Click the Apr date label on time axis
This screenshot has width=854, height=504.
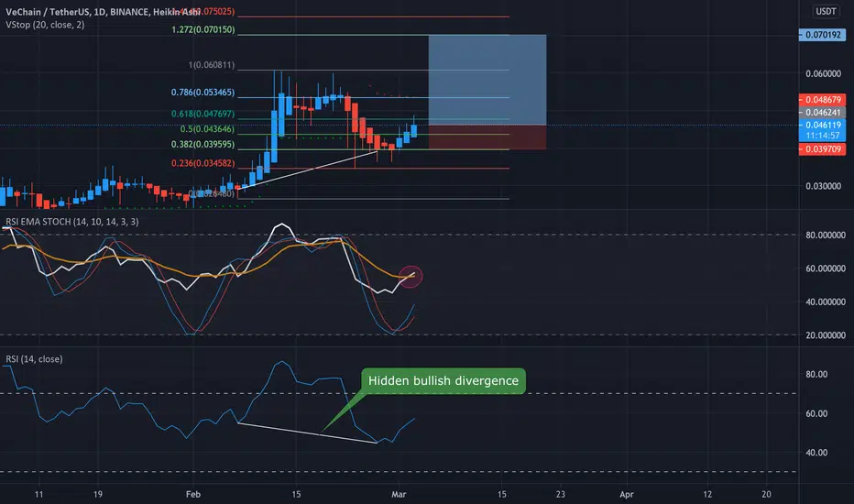[627, 494]
